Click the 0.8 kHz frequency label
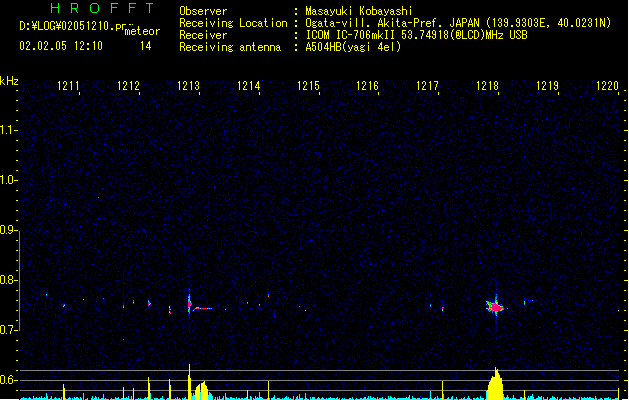This screenshot has height=400, width=629. (8, 280)
